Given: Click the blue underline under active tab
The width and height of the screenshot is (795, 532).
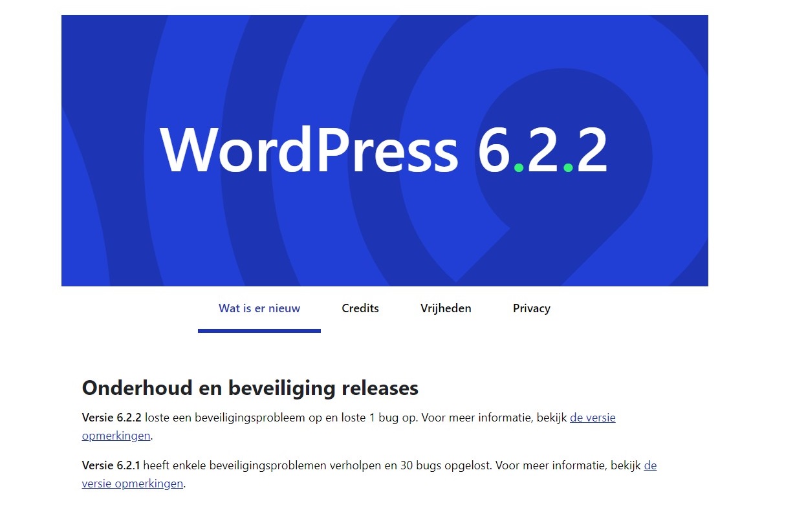Looking at the screenshot, I should coord(259,331).
